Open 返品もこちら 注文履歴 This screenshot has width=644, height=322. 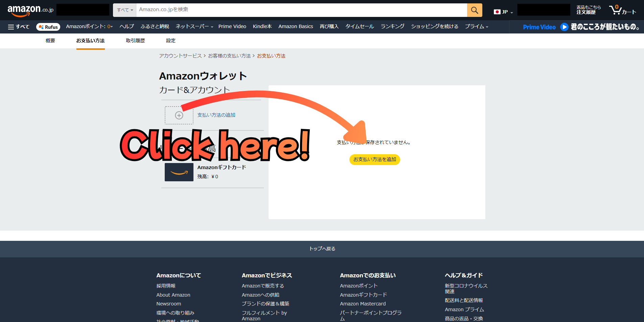(589, 10)
